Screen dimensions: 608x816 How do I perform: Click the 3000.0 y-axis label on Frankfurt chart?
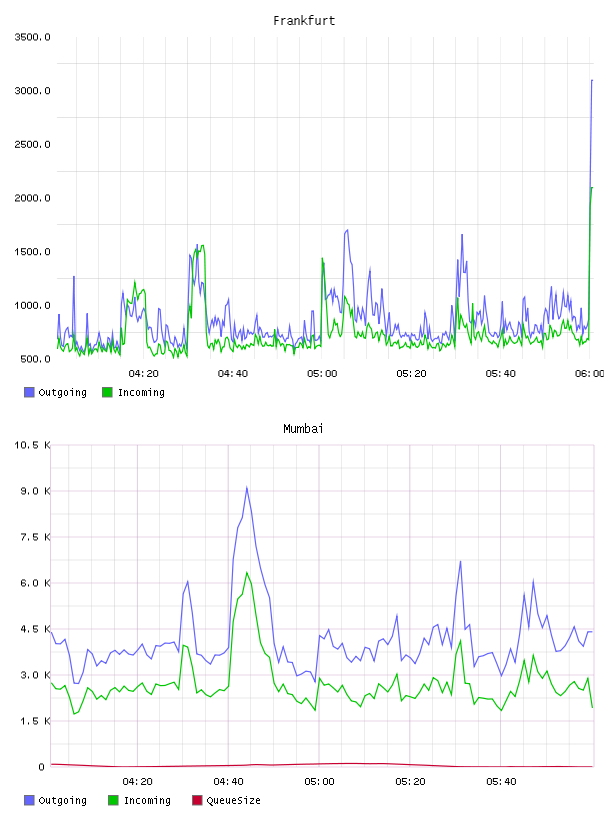point(32,91)
